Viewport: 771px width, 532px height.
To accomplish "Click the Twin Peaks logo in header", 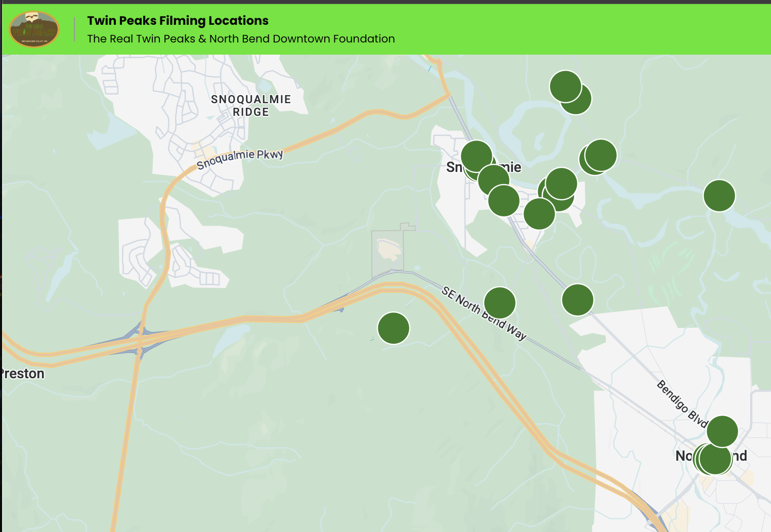I will click(34, 29).
